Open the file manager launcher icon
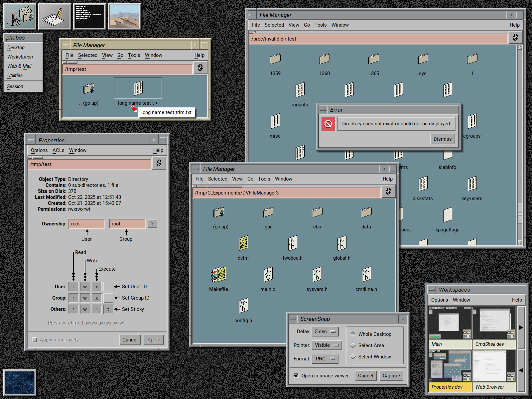The image size is (532, 399). point(20,16)
